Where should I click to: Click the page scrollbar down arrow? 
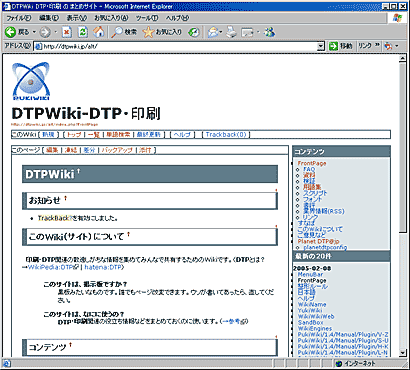pyautogui.click(x=402, y=352)
